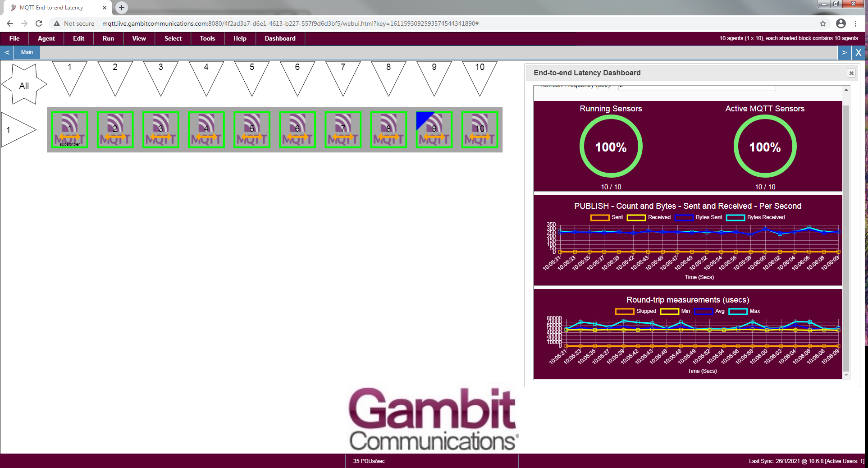The image size is (868, 468).
Task: Click column 9 triangle selector
Action: (x=434, y=75)
